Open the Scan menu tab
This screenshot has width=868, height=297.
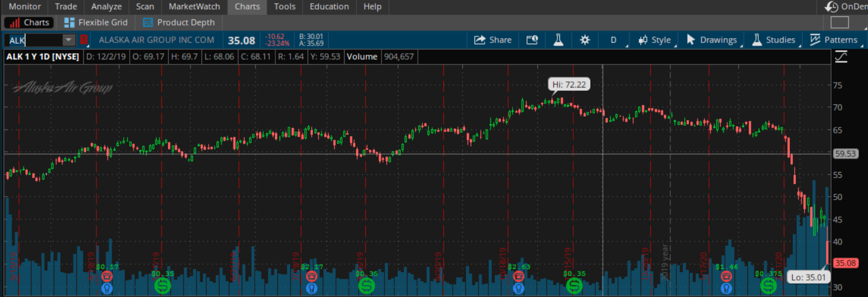144,7
